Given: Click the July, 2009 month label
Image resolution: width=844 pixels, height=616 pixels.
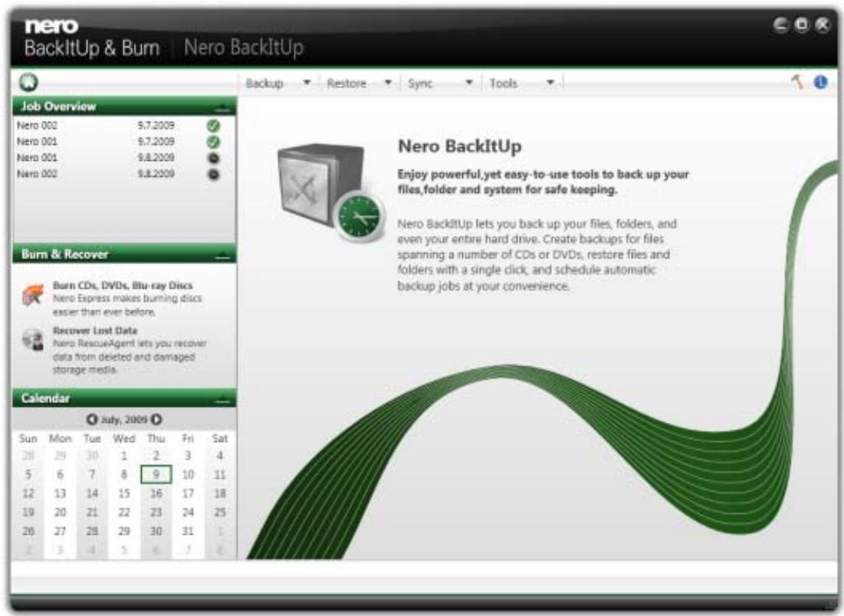Looking at the screenshot, I should point(123,420).
